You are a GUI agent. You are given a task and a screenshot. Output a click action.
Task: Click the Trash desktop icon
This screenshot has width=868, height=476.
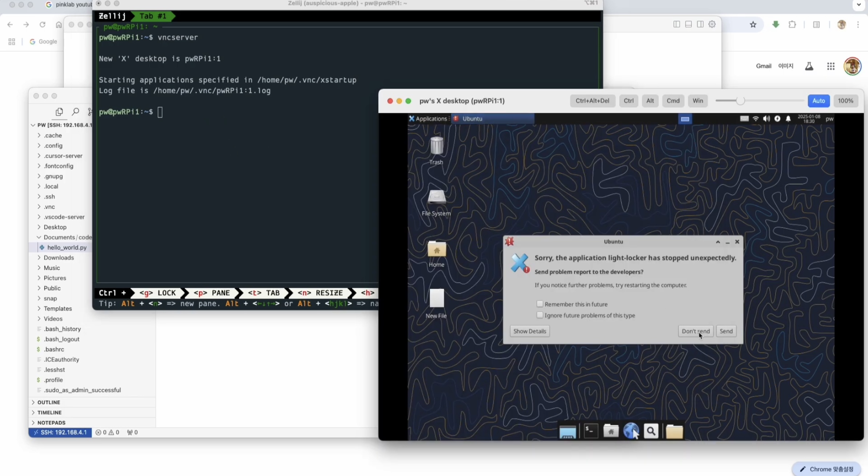click(436, 146)
